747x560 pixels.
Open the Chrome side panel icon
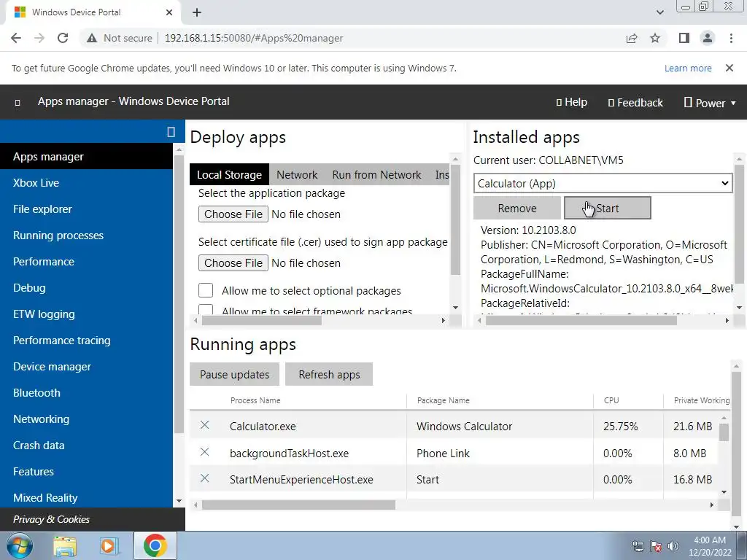pyautogui.click(x=684, y=38)
